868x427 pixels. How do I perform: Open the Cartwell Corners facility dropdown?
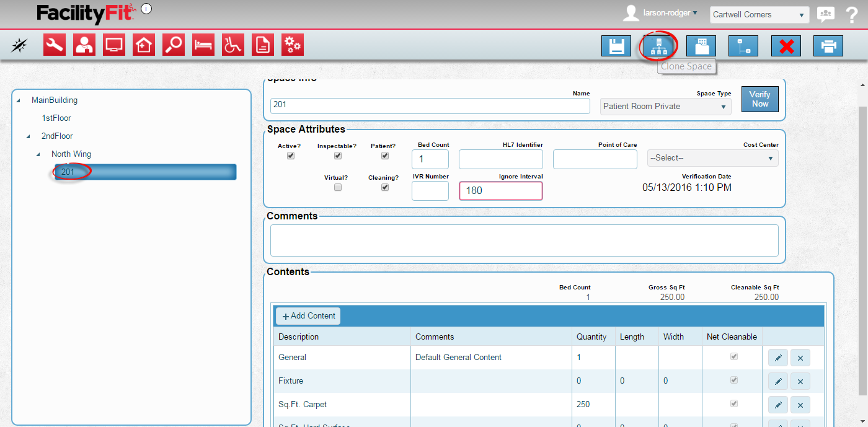click(759, 15)
